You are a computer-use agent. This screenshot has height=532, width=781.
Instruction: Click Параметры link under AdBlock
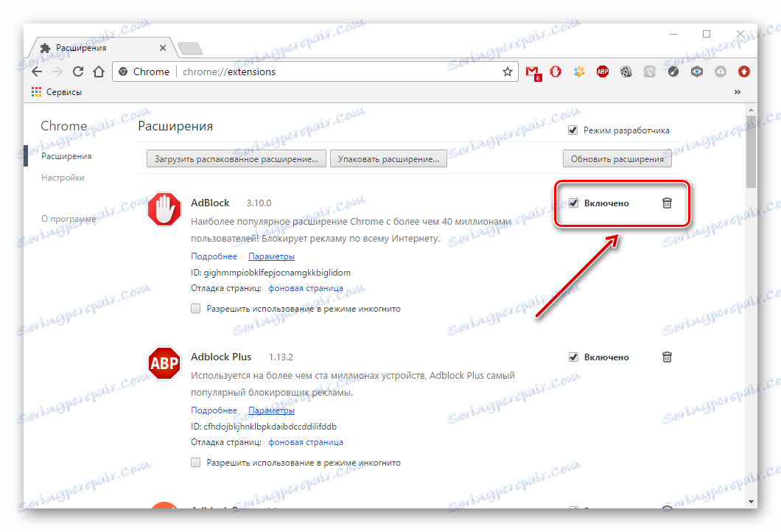[271, 256]
